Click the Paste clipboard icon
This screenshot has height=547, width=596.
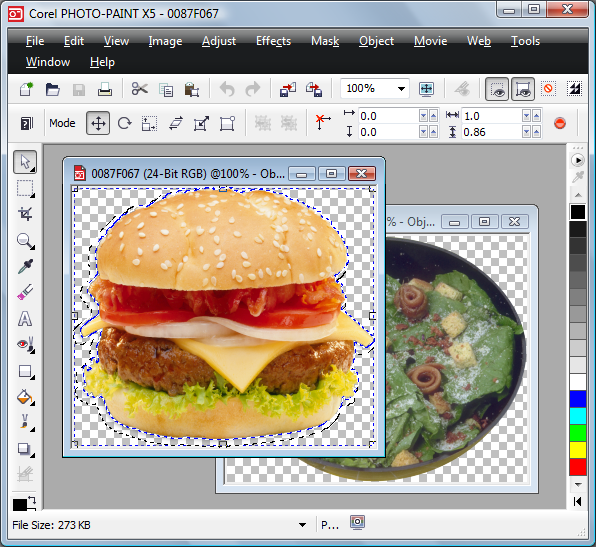pyautogui.click(x=192, y=90)
